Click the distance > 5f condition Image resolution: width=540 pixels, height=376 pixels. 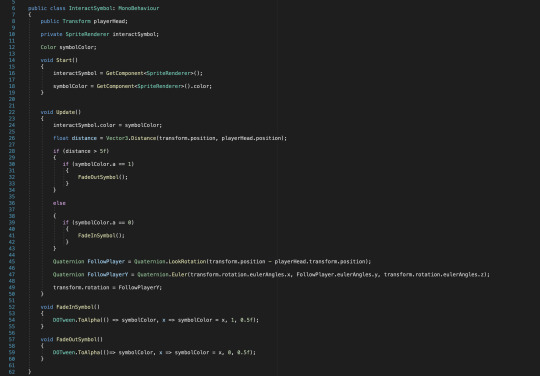(86, 151)
